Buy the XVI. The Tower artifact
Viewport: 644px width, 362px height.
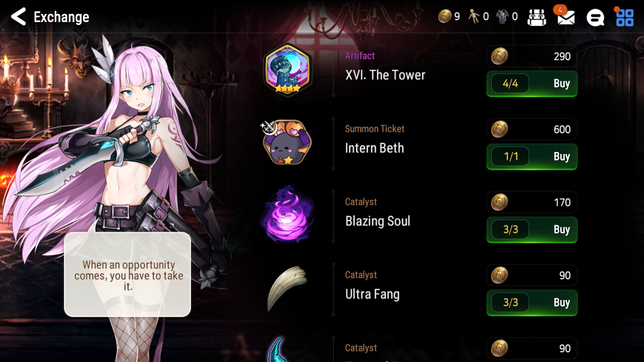tap(532, 84)
